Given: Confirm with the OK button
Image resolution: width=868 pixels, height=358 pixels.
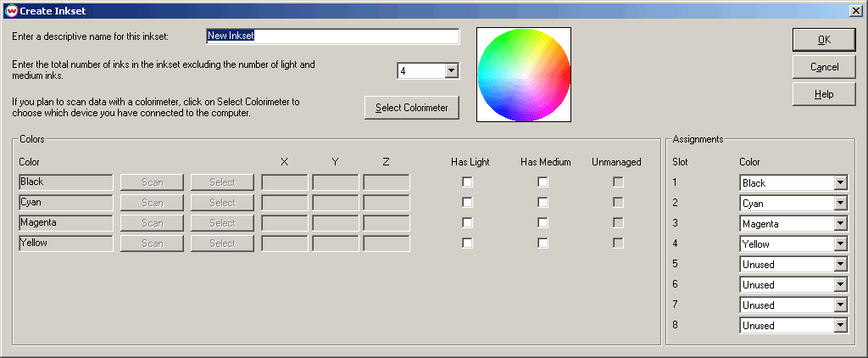Looking at the screenshot, I should click(824, 40).
